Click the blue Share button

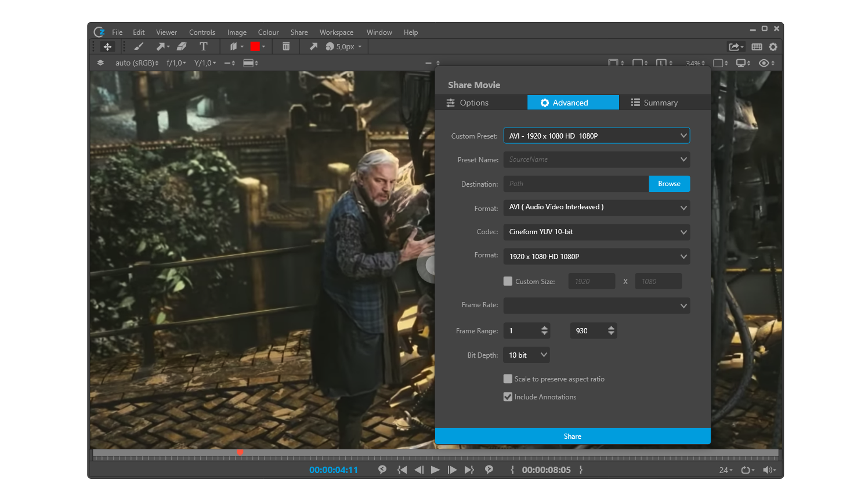(x=573, y=436)
